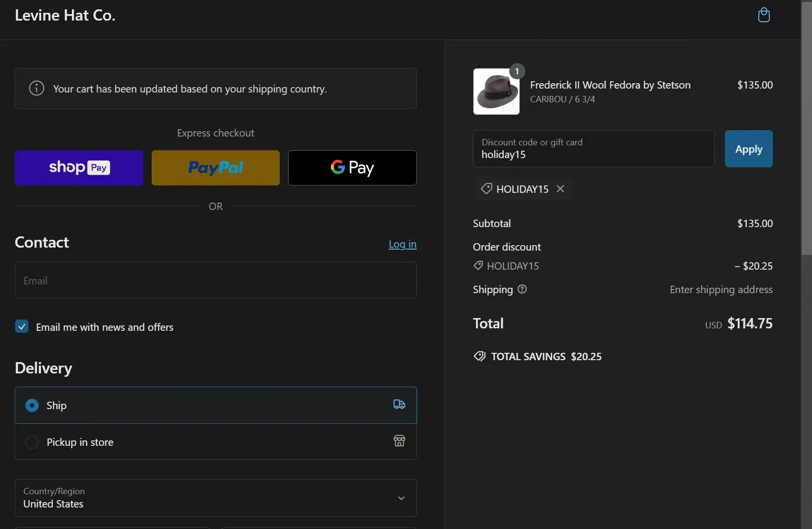Viewport: 812px width, 529px height.
Task: Click the info icon in cart notice
Action: (37, 88)
